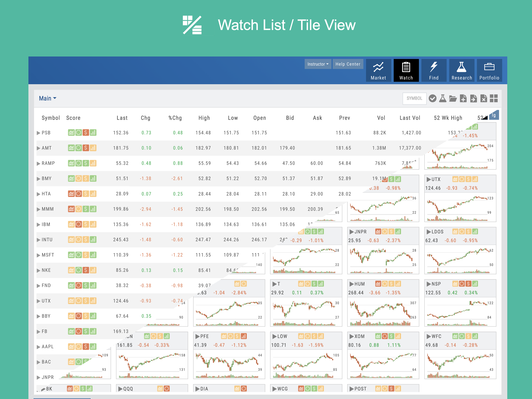Sort by the %Chg column header
The width and height of the screenshot is (532, 399).
point(175,118)
